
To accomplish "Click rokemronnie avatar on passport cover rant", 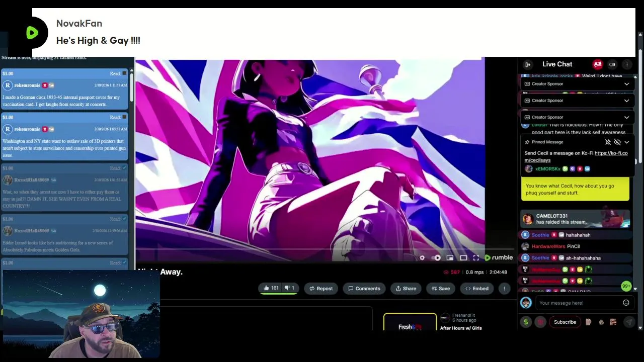I will click(x=8, y=85).
